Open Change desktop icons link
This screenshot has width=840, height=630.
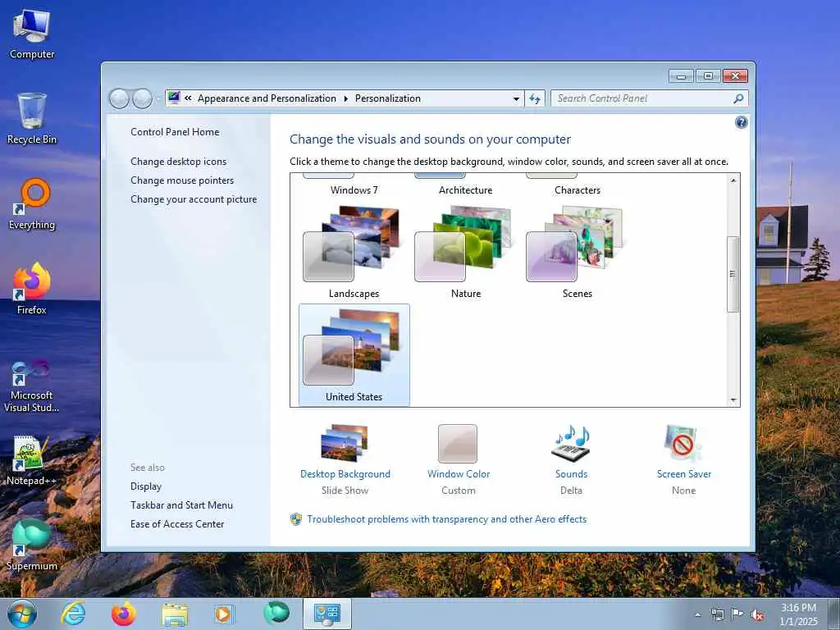tap(178, 162)
